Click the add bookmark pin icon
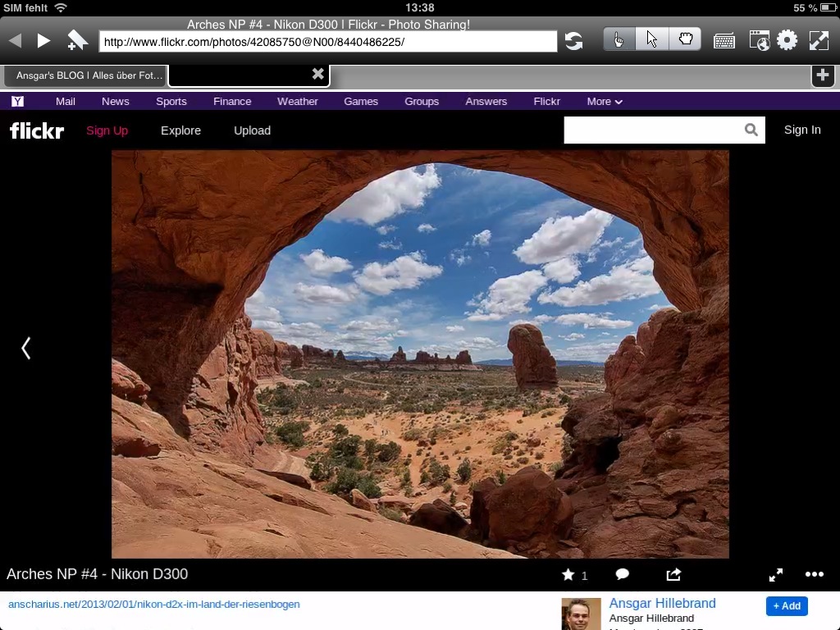The image size is (840, 630). [77, 40]
